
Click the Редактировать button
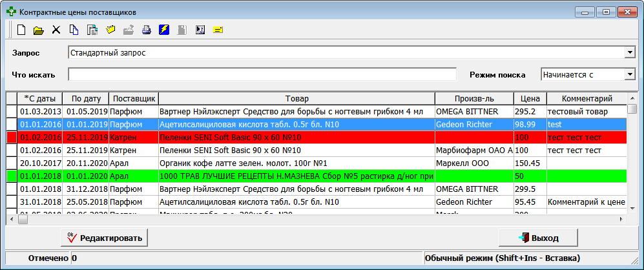tap(105, 238)
